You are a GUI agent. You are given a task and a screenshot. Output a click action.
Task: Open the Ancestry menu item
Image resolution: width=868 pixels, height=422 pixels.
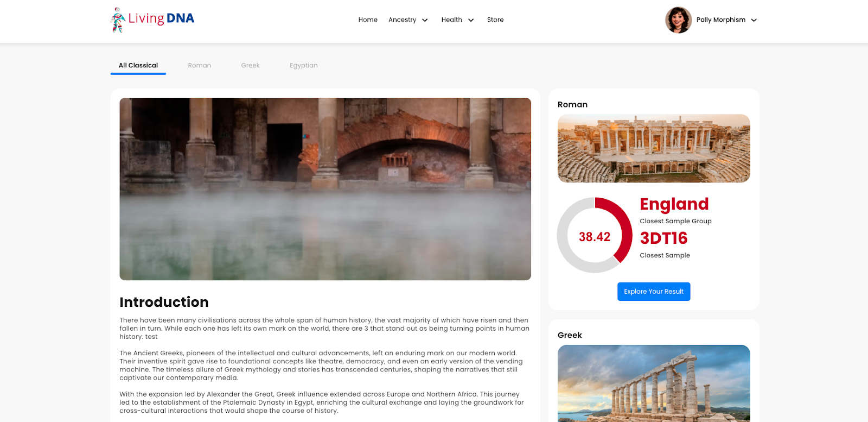tap(402, 20)
